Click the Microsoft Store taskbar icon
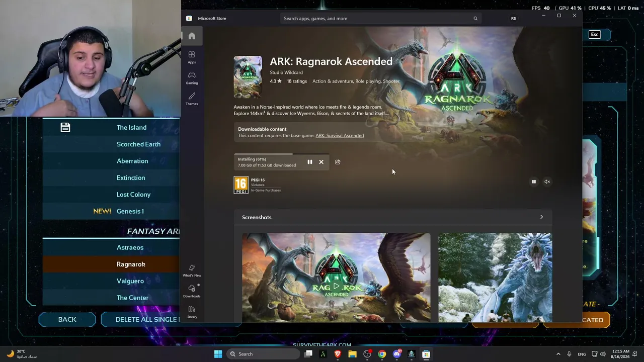This screenshot has width=644, height=362. point(426,354)
